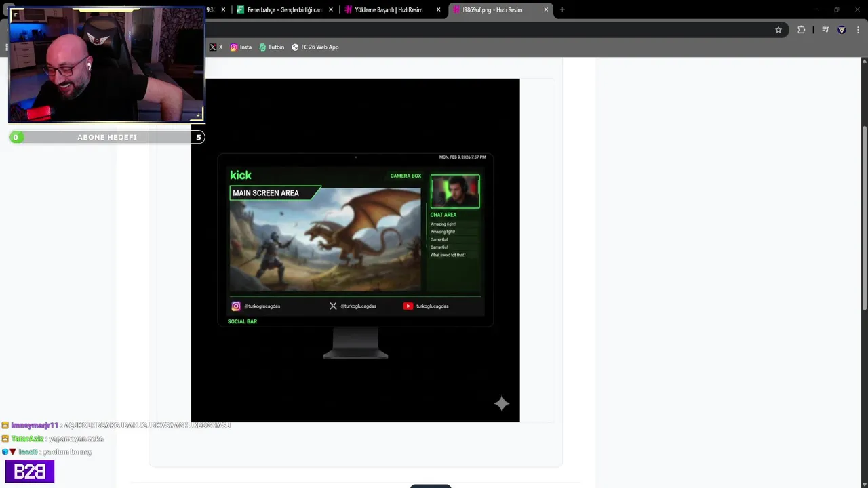The width and height of the screenshot is (868, 488).
Task: Open the browser profile avatar icon
Action: pyautogui.click(x=842, y=30)
